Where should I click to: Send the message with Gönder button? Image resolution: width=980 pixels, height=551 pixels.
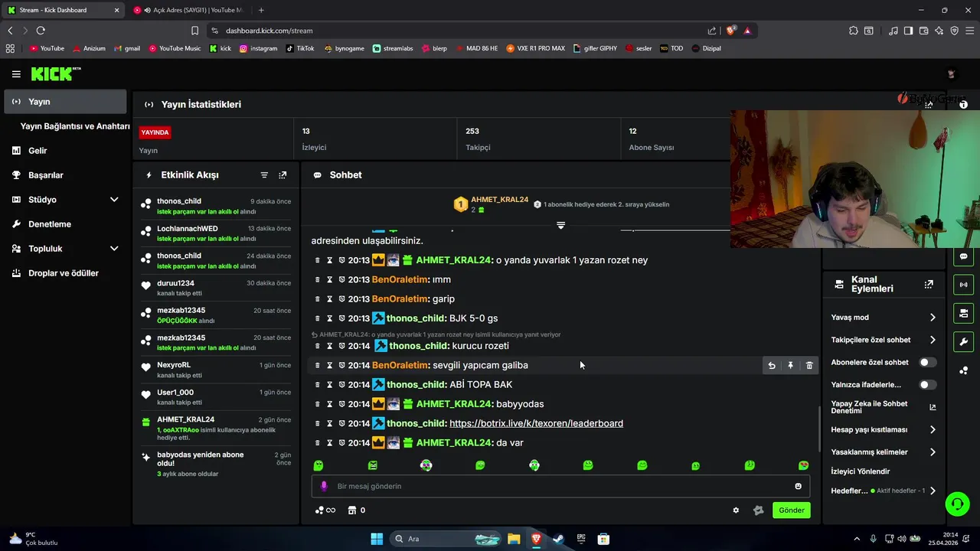tap(791, 510)
